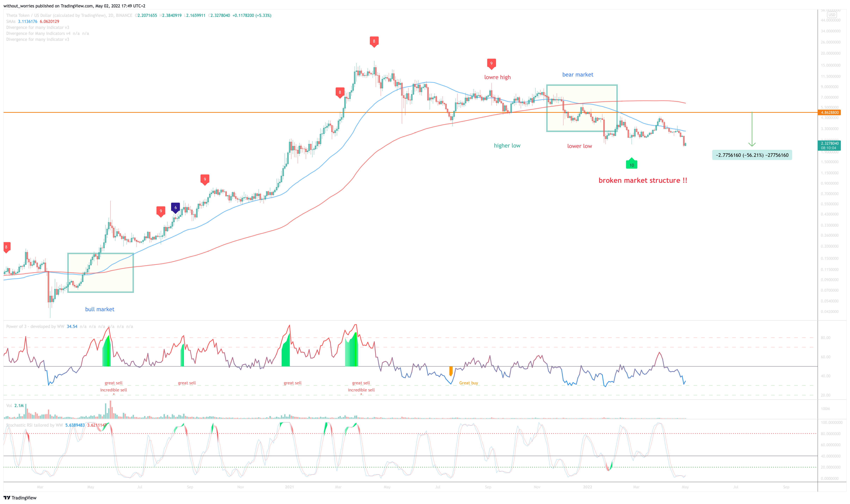The width and height of the screenshot is (850, 504).
Task: Click the red SMA value 6.0620129
Action: click(50, 21)
